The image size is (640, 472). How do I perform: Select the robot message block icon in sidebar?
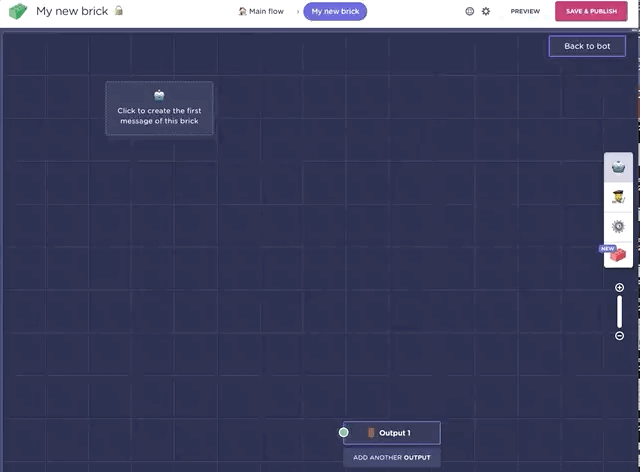tap(618, 167)
